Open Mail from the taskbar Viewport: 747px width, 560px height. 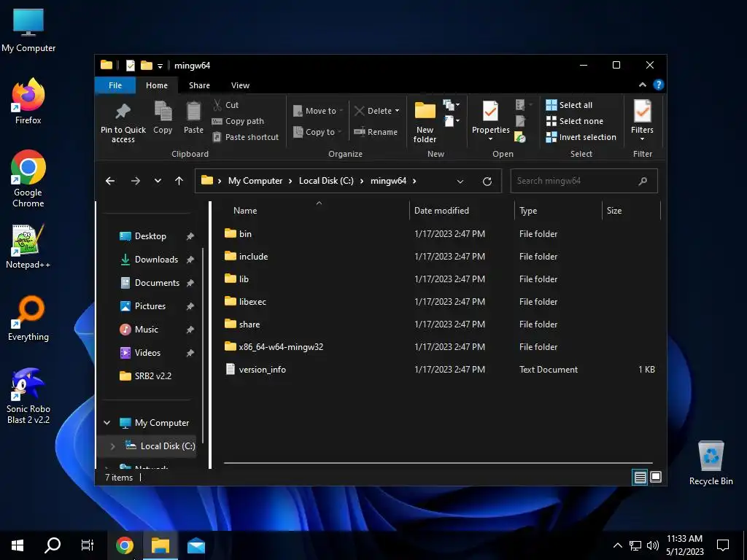click(196, 545)
